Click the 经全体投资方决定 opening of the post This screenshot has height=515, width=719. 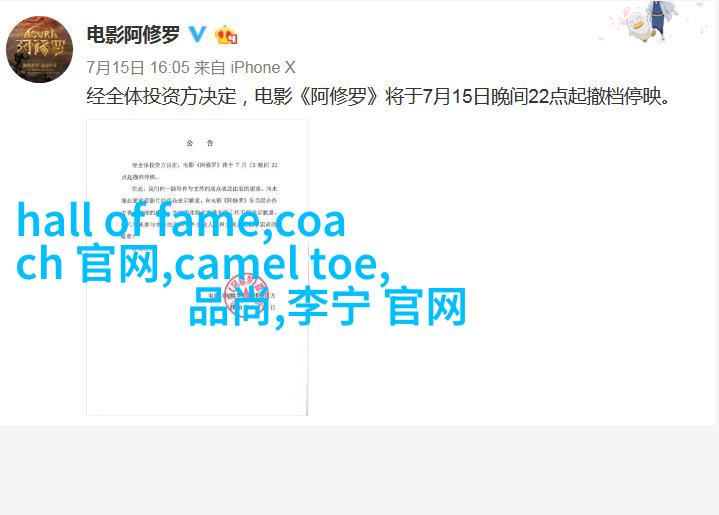(x=161, y=96)
